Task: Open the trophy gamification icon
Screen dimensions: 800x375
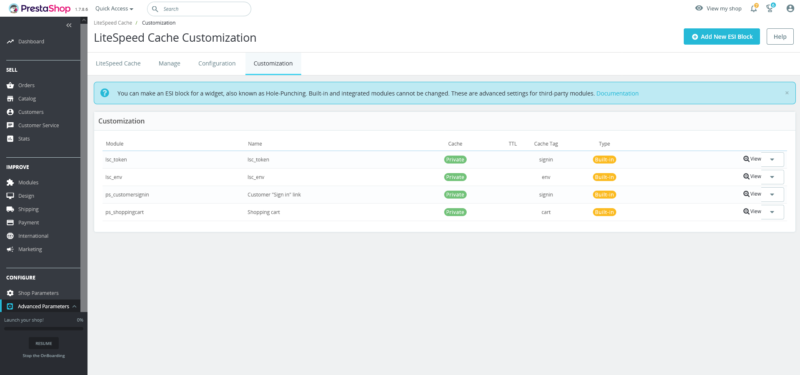Action: [x=770, y=9]
